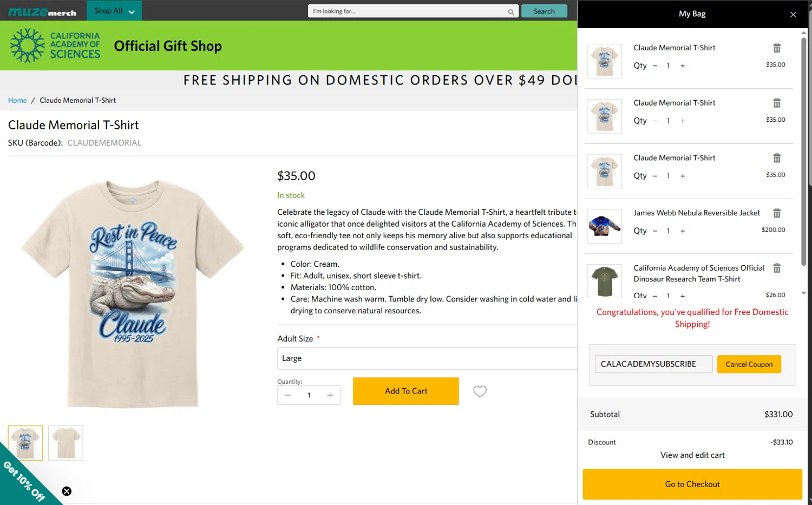Decrease quantity of the second Claude T-Shirt
Viewport: 812px width, 505px height.
[655, 121]
